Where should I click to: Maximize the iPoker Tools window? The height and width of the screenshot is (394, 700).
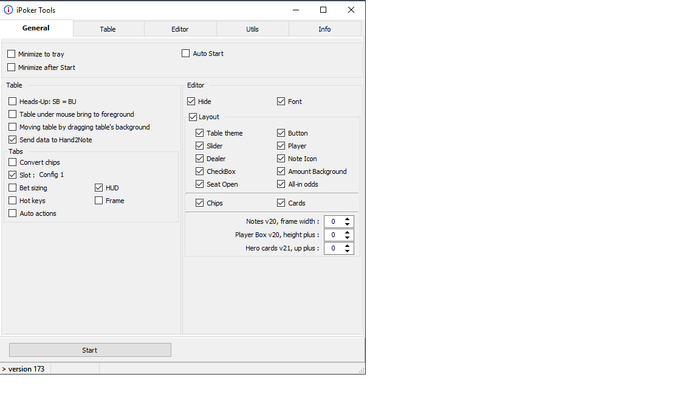(x=323, y=10)
